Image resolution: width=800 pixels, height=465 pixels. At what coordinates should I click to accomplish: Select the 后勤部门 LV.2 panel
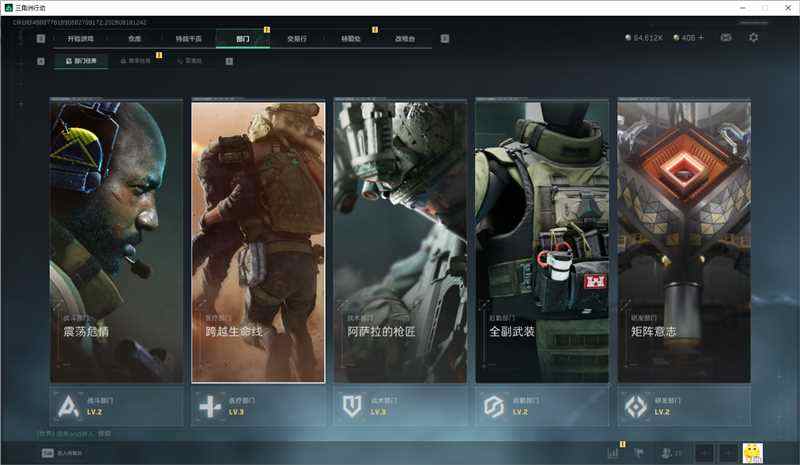coord(542,406)
